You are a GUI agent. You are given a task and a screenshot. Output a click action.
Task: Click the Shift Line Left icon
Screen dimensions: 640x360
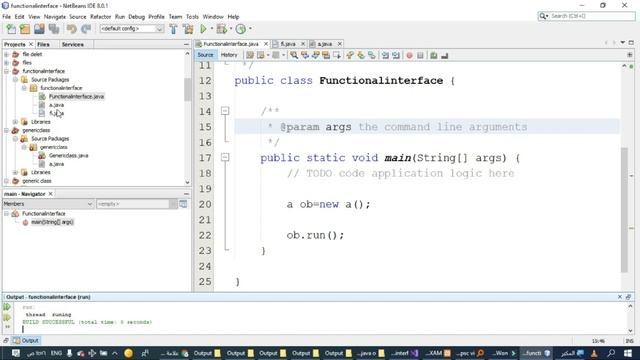(385, 56)
